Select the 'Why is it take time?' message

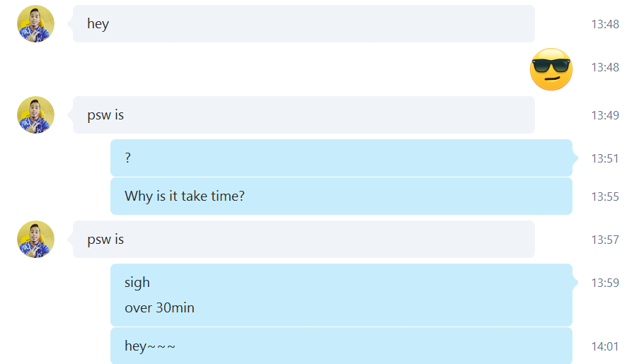tap(341, 196)
